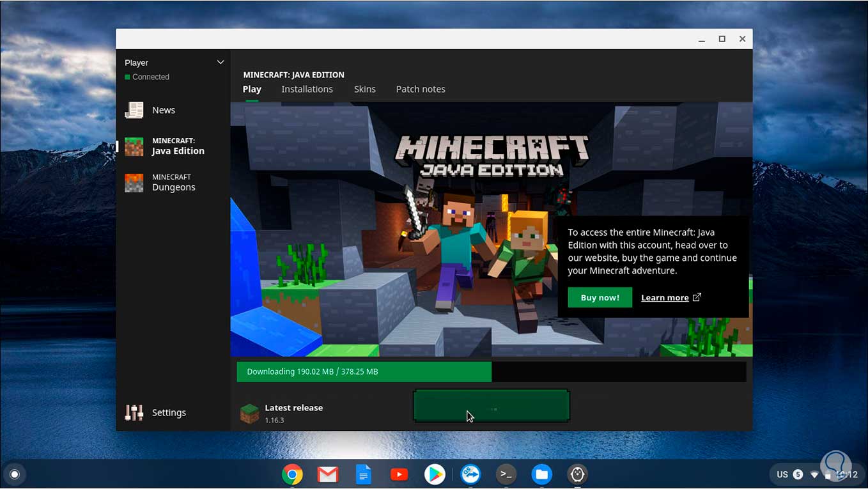Open launcher Settings via the sliders icon
The height and width of the screenshot is (489, 868).
134,413
